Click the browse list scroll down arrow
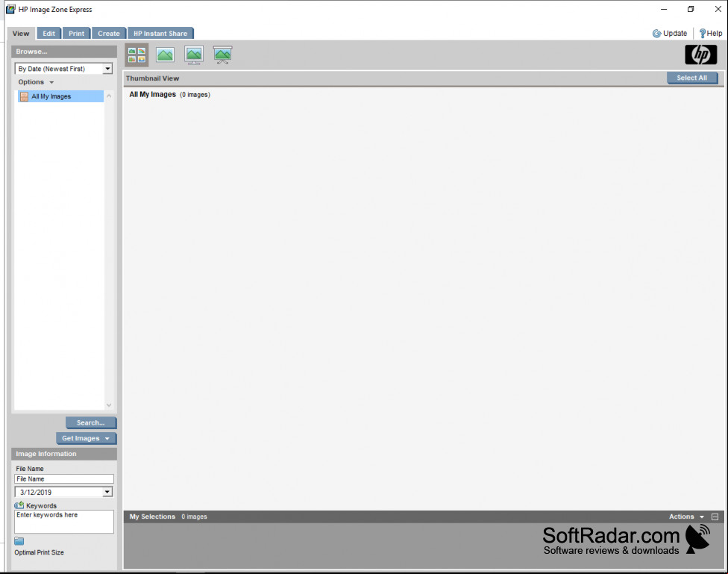Screen dimensions: 728x574 pos(109,405)
